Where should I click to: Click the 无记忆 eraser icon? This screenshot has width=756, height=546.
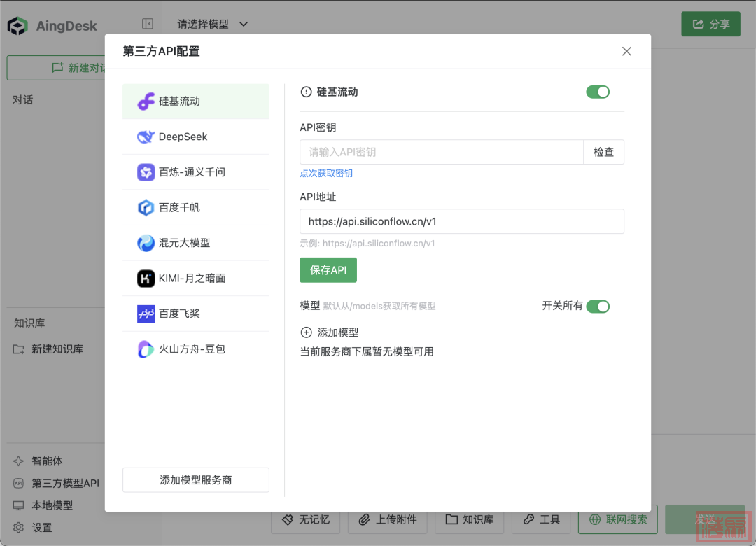coord(288,519)
